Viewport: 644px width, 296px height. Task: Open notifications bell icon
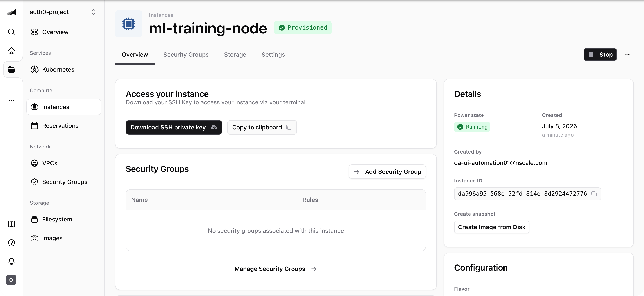(x=11, y=262)
